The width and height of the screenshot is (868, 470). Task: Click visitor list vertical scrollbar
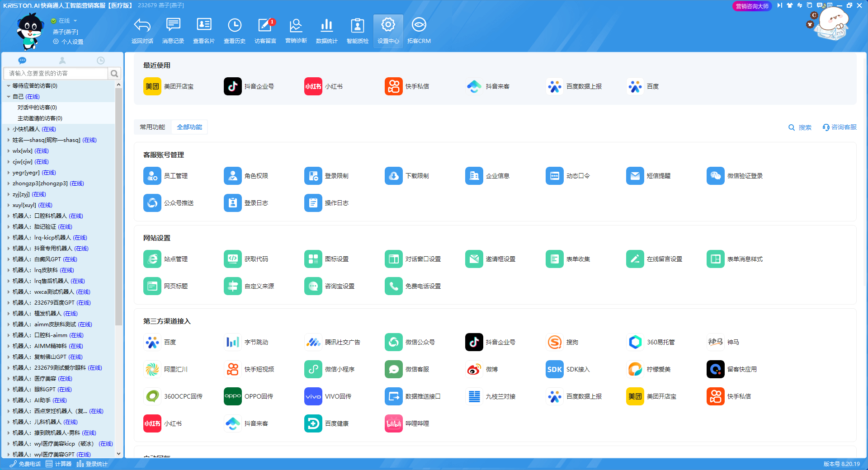118,207
